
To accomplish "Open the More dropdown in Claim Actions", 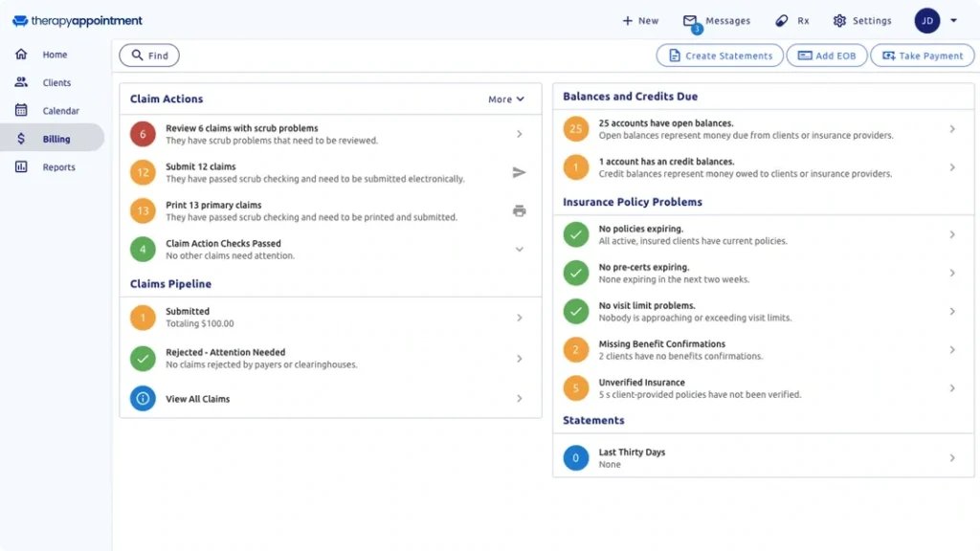I will 506,99.
